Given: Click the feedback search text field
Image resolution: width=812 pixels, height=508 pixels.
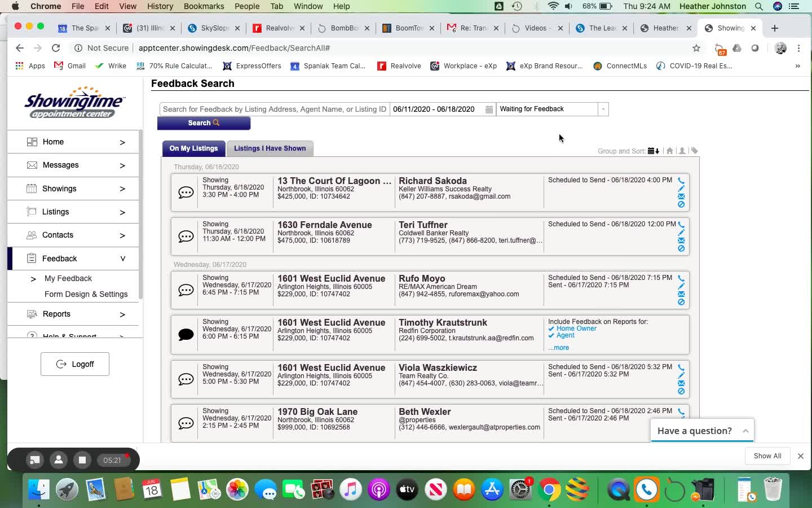Looking at the screenshot, I should (x=275, y=109).
